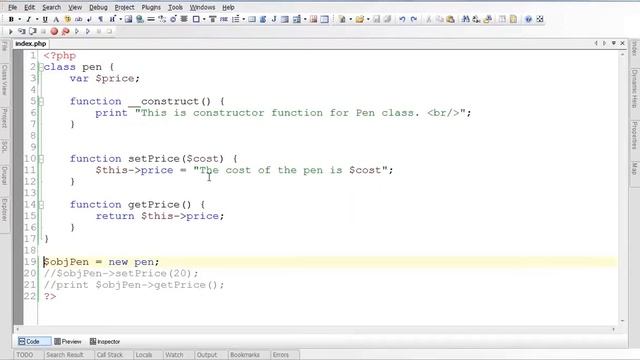Click the list icon in formatting toolbar

(236, 19)
